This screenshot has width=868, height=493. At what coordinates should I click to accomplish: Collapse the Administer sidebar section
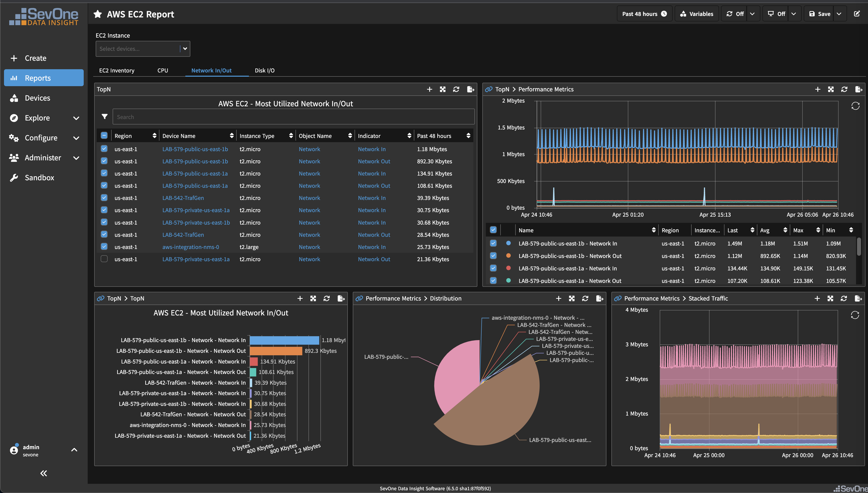click(x=76, y=158)
